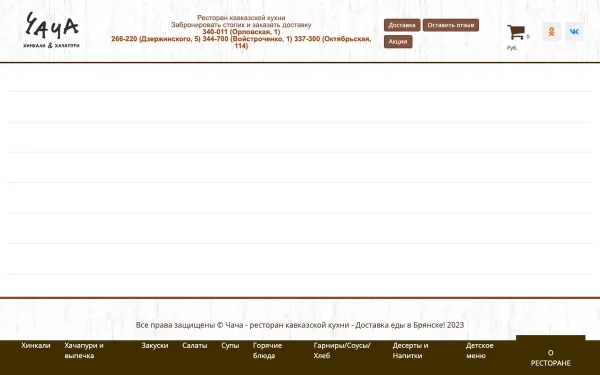Click the Ресторан кавказской кухни heading
Image resolution: width=600 pixels, height=375 pixels.
(x=241, y=18)
